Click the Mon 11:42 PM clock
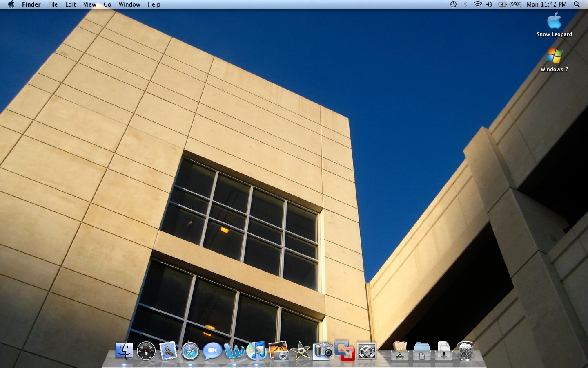The width and height of the screenshot is (588, 368). pos(546,4)
